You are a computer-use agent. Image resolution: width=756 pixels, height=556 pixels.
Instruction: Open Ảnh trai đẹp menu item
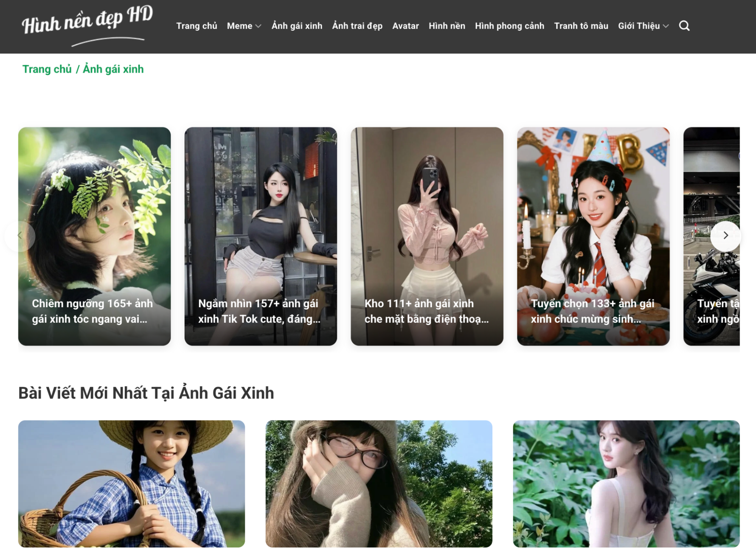tap(357, 26)
